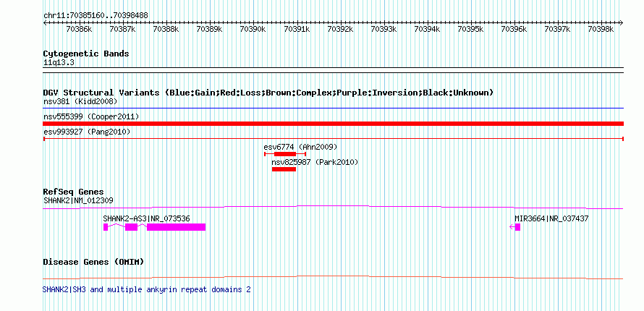Image resolution: width=644 pixels, height=311 pixels.
Task: Select the Disease Genes (OMIM) track title
Action: pyautogui.click(x=93, y=262)
